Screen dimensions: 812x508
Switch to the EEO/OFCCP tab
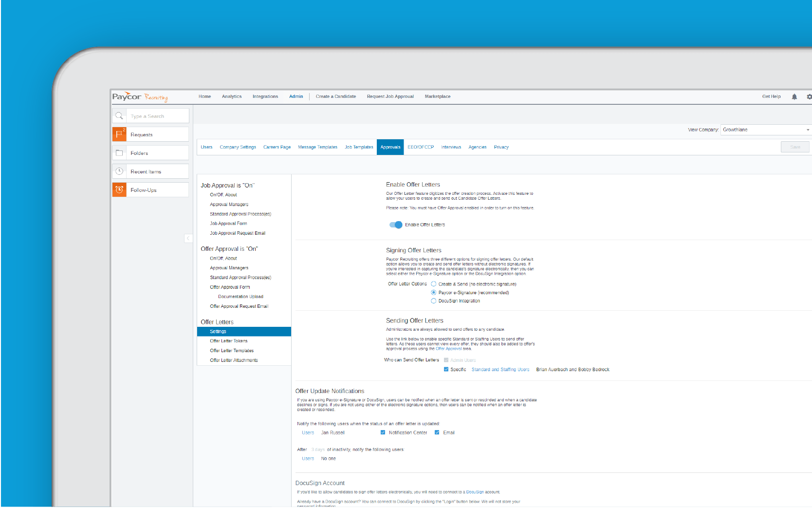[421, 147]
